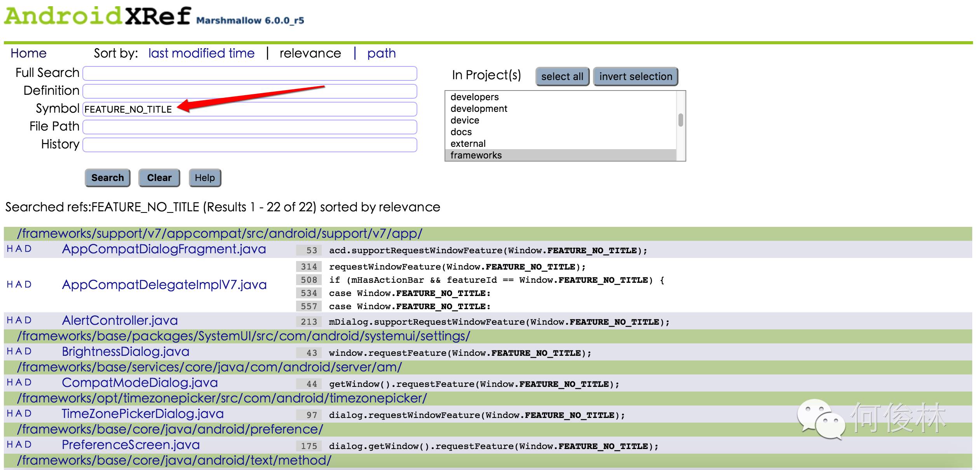Select the frameworks project in the list
The width and height of the screenshot is (980, 470).
476,155
